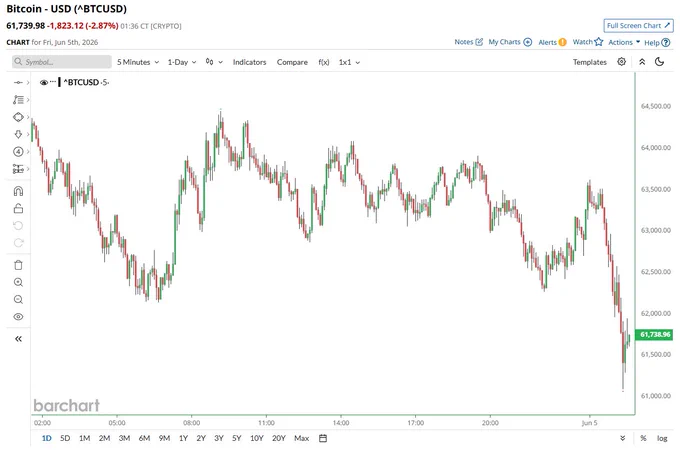Delete drawings with trash icon
The height and width of the screenshot is (450, 680).
(x=18, y=265)
